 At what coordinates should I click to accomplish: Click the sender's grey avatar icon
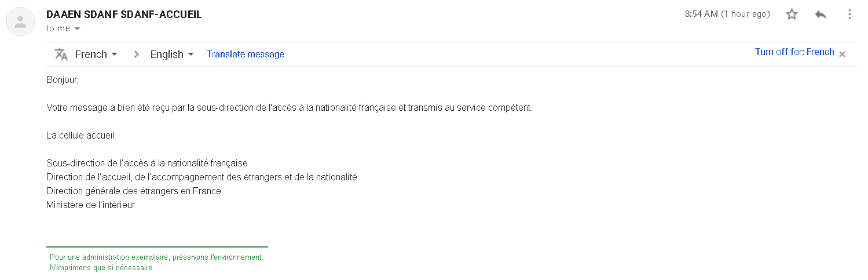(20, 22)
